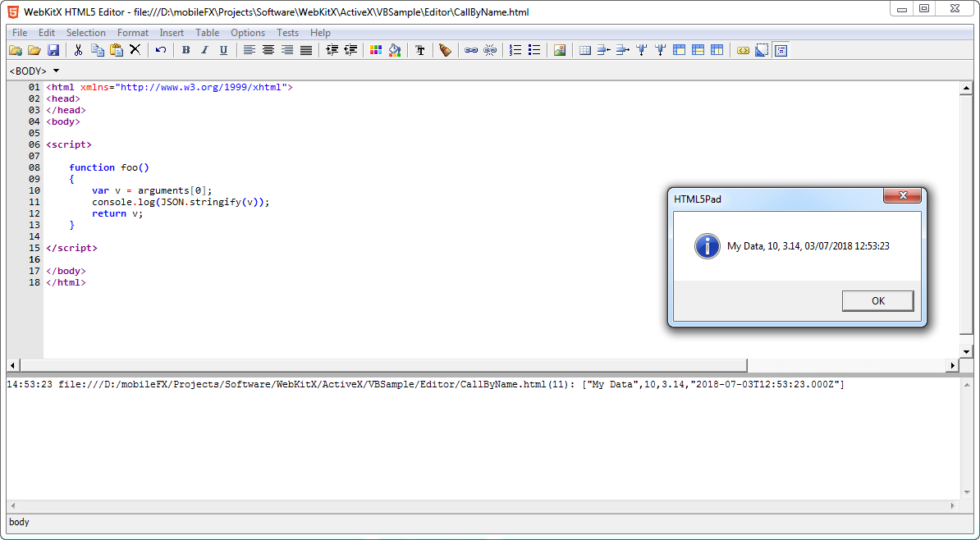This screenshot has height=540, width=980.
Task: Click the console.log(JSON.stringify(v)) line
Action: (x=181, y=202)
